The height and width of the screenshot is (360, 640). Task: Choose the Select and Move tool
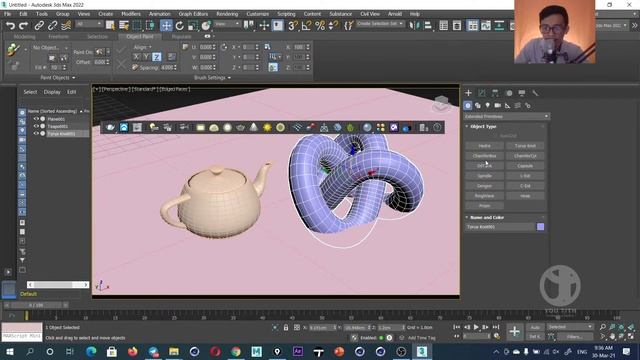click(x=166, y=26)
